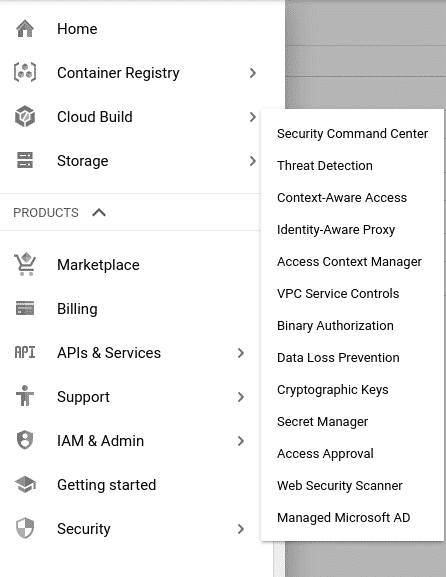Open Container Registry label
Image resolution: width=446 pixels, height=577 pixels.
click(x=118, y=73)
